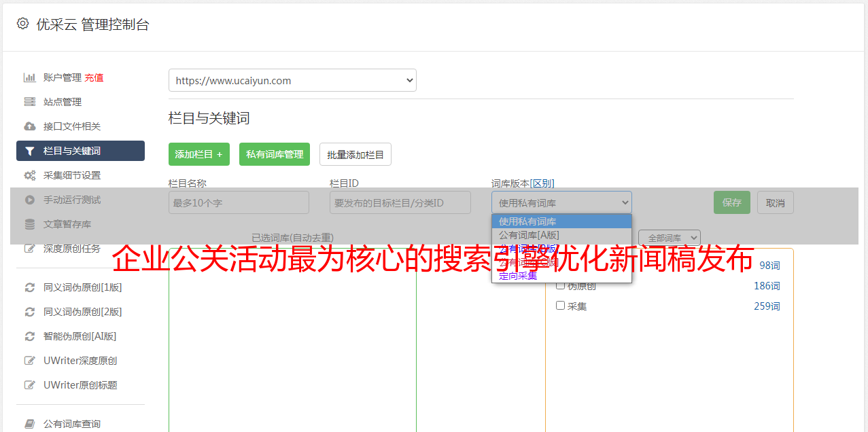Screen dimensions: 868x432
Task: Check the 伪原创 checkbox
Action: click(561, 285)
